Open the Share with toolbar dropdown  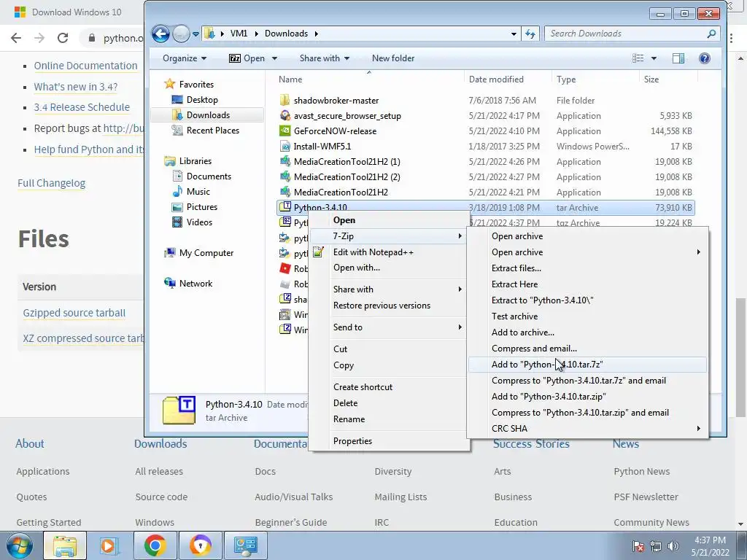(324, 58)
